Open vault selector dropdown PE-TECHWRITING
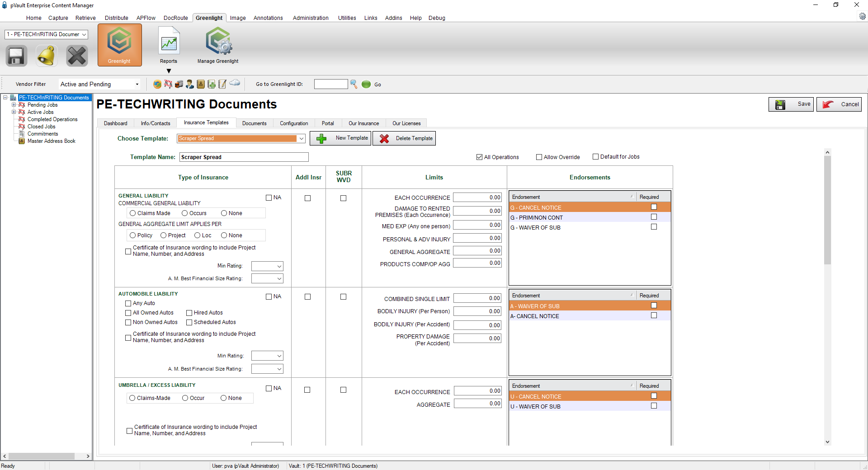The height and width of the screenshot is (470, 868). (84, 34)
